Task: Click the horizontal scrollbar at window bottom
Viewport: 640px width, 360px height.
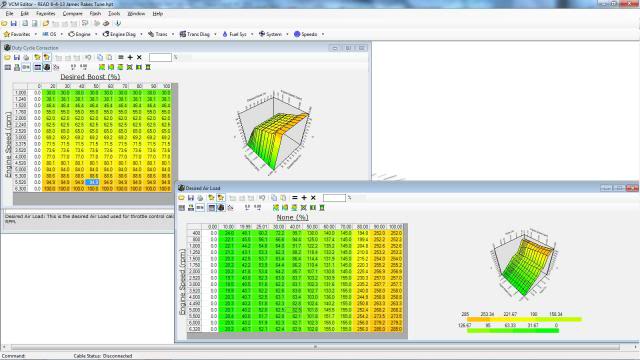Action: click(315, 347)
